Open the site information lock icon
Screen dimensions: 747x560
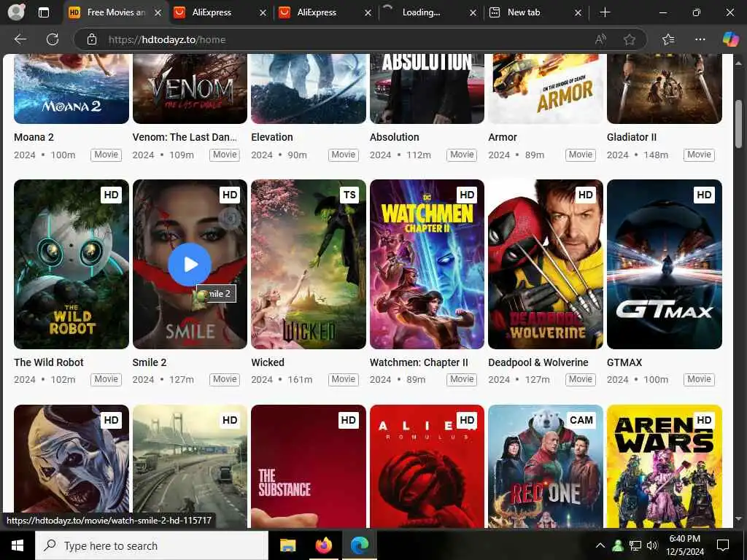pos(92,39)
